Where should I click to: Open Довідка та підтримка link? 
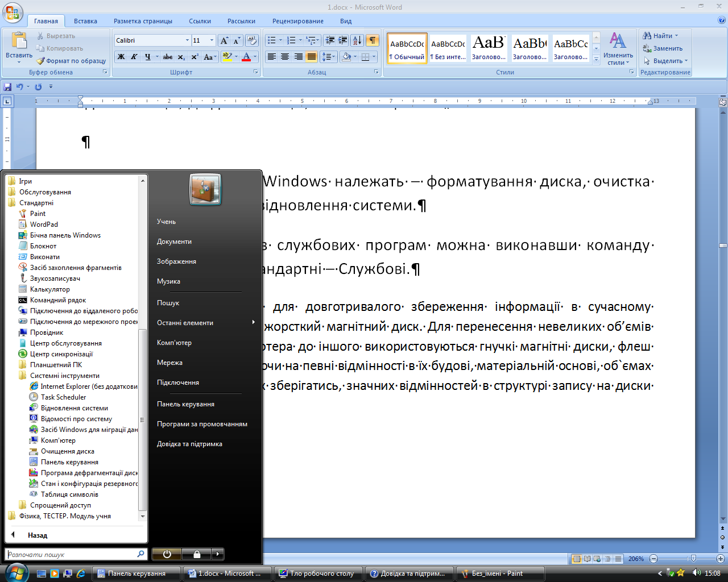pos(189,444)
